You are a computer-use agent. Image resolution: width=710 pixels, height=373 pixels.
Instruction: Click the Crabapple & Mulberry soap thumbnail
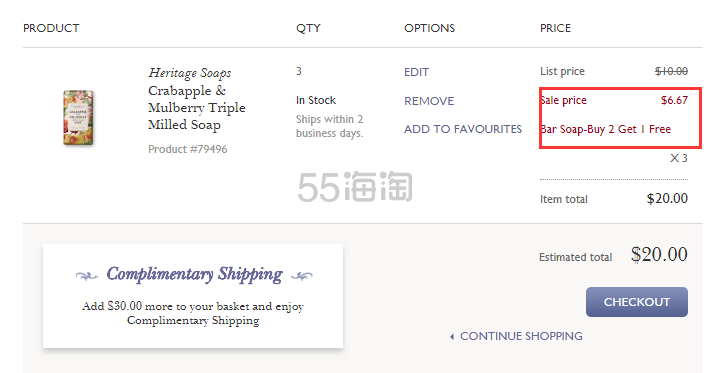(x=78, y=118)
